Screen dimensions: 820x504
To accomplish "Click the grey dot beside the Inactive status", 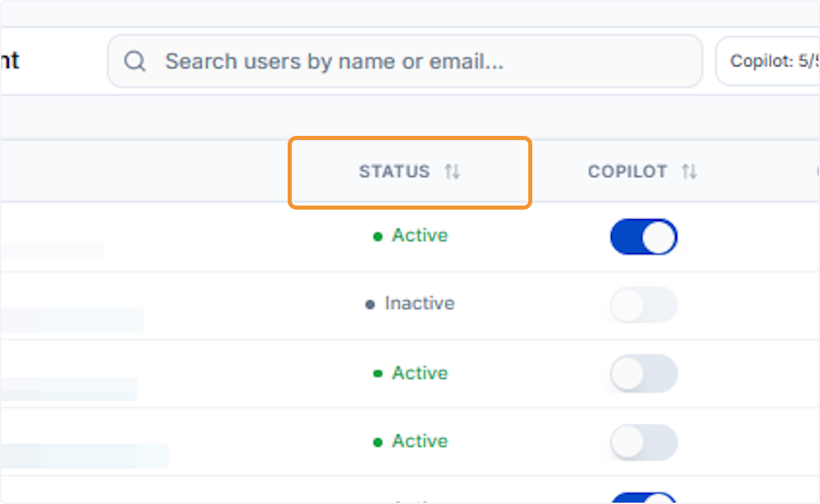I will 370,305.
